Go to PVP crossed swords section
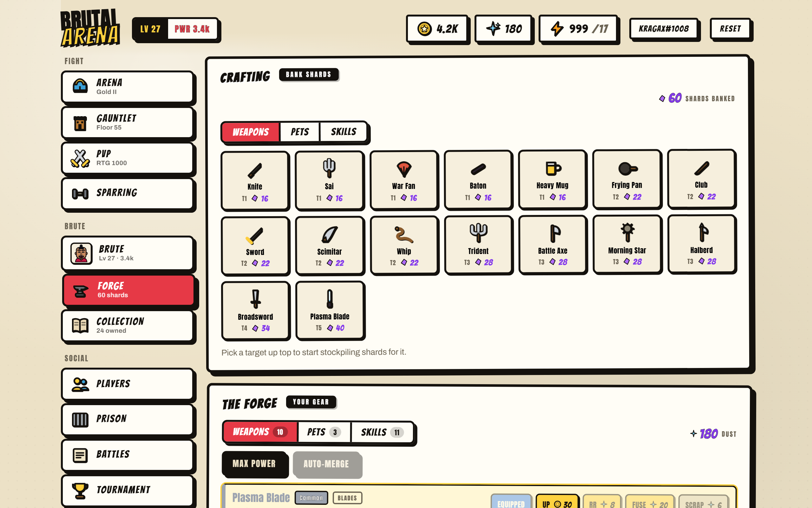Viewport: 812px width, 508px height. coord(128,158)
